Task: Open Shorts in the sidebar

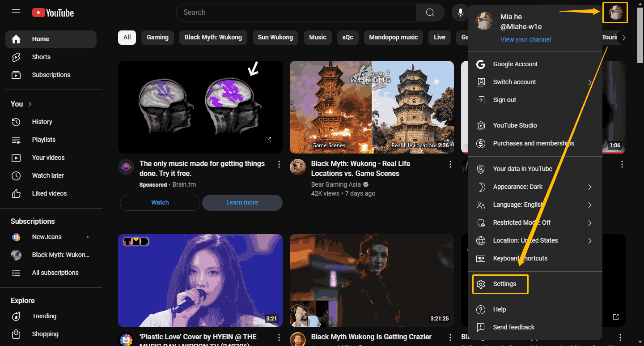Action: [x=51, y=57]
